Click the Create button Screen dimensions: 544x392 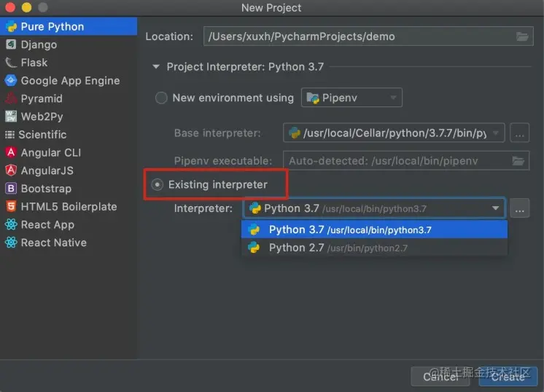[x=508, y=377]
